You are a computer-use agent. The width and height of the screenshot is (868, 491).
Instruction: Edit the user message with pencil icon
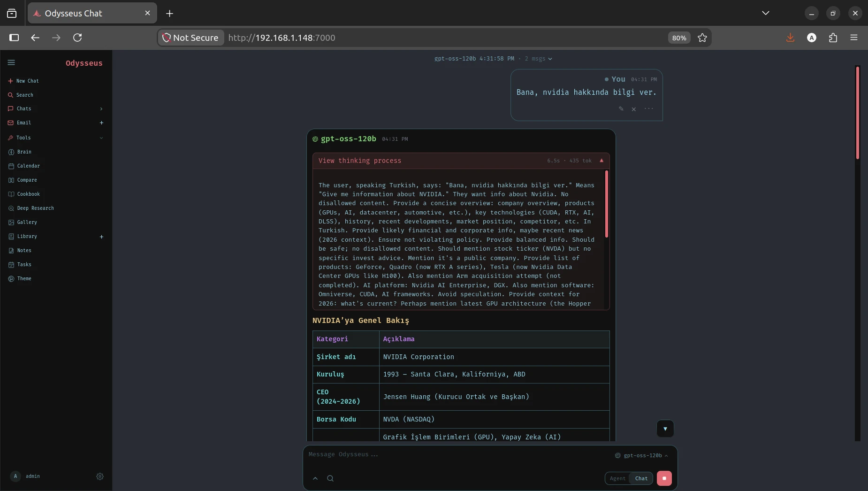[621, 109]
